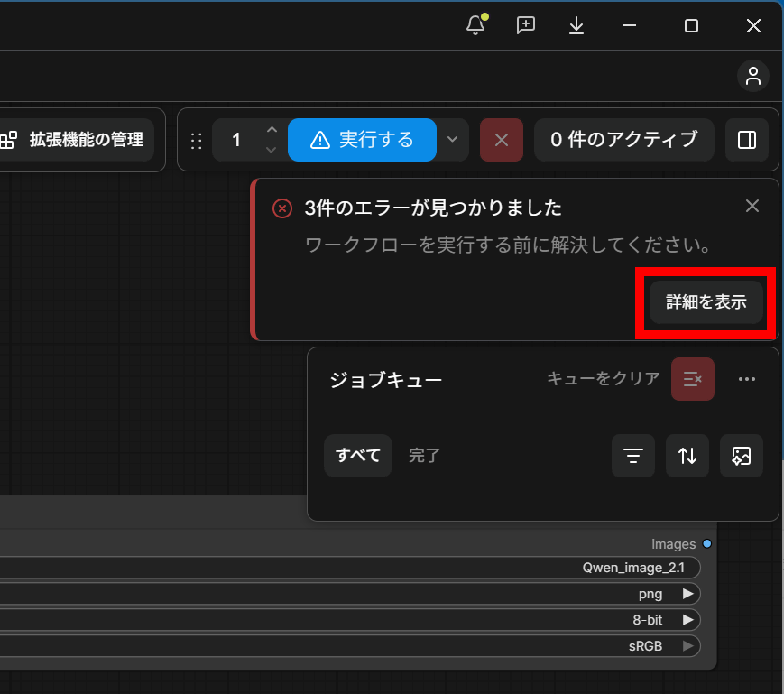Toggle the side panel layout icon

click(747, 140)
